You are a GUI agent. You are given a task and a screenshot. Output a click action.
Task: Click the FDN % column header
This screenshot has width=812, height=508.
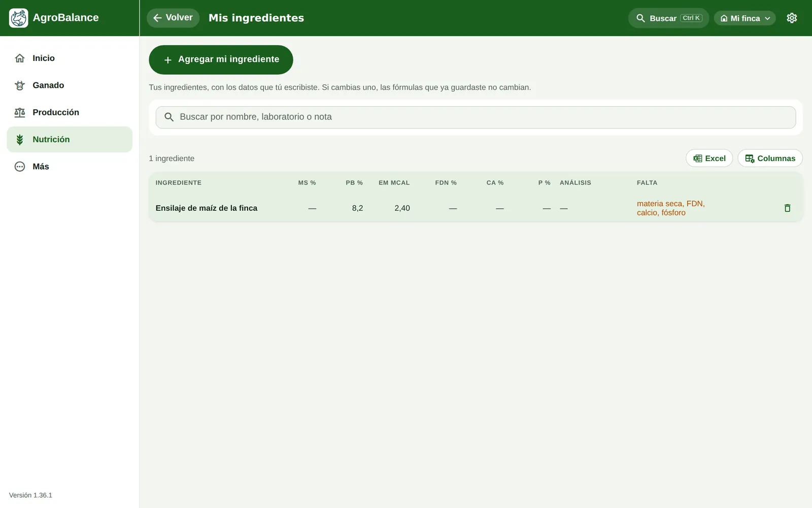(x=446, y=183)
